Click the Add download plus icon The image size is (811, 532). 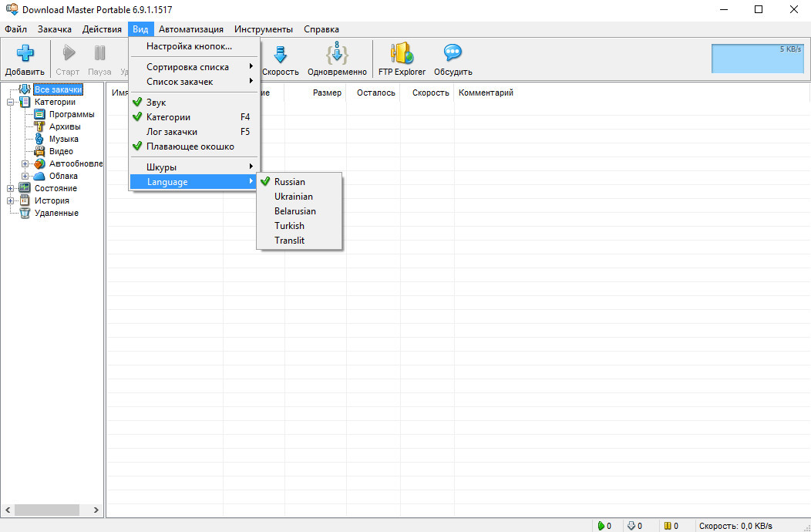(x=25, y=54)
